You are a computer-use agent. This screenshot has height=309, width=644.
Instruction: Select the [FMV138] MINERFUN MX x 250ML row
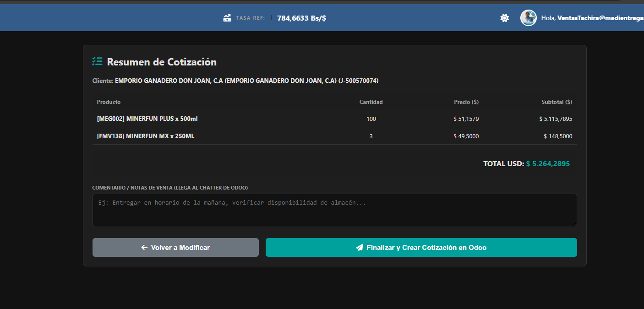334,136
